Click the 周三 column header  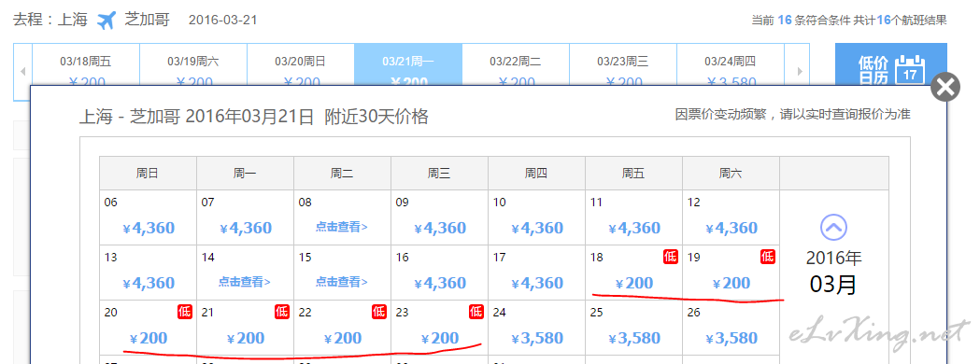(x=439, y=174)
